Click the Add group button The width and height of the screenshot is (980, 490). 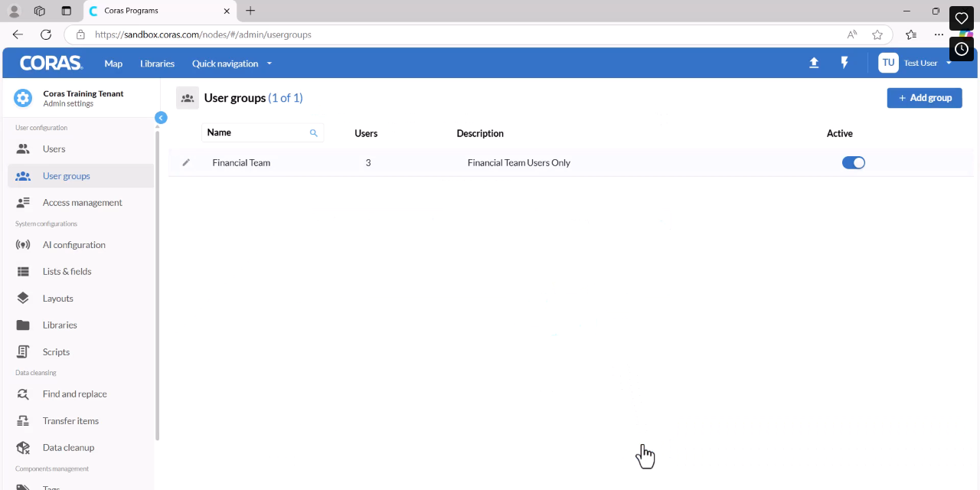tap(924, 98)
